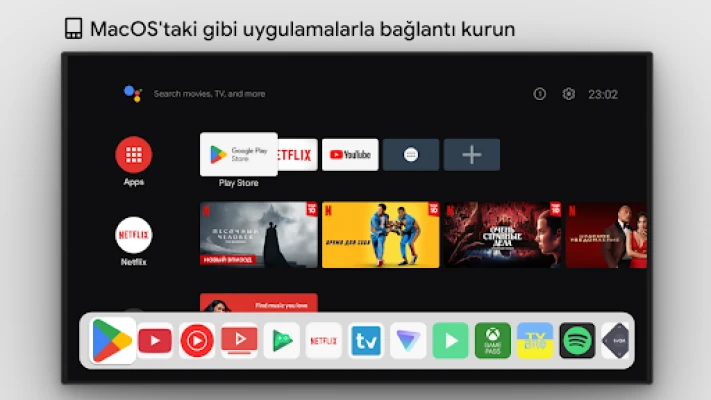
Task: Select the yellow movie thumbnail with two men
Action: point(381,235)
